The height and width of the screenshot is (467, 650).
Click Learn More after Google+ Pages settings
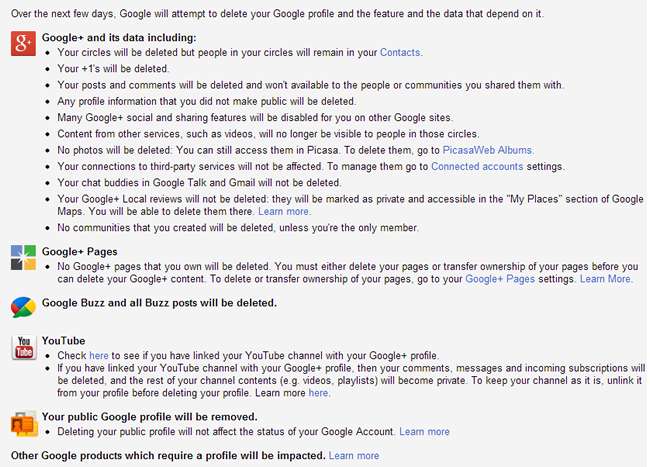605,279
